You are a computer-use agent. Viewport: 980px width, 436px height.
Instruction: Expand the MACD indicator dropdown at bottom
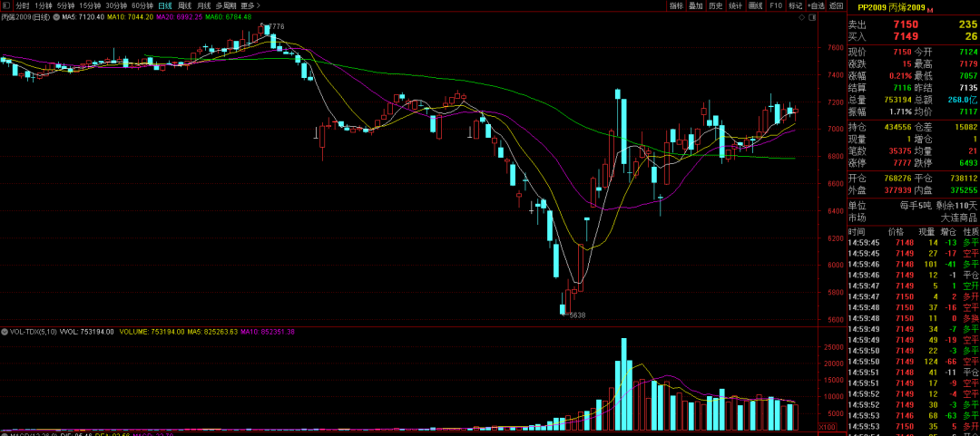click(x=5, y=434)
